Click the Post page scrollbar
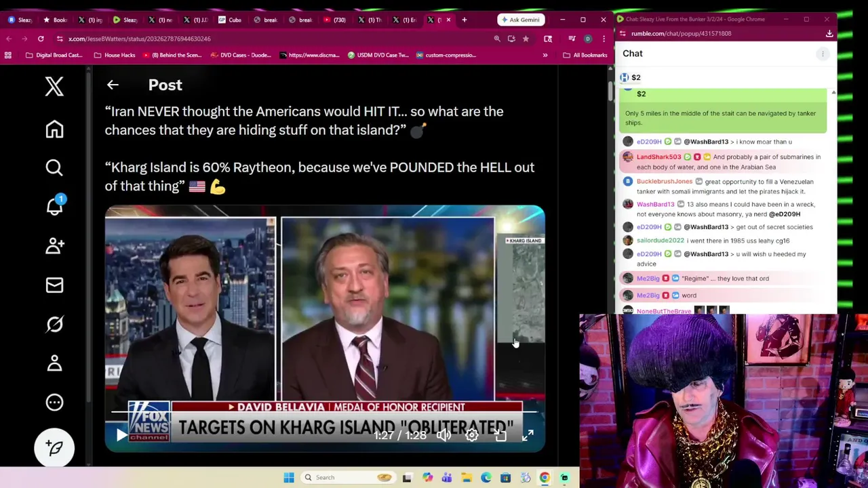868x488 pixels. click(610, 91)
